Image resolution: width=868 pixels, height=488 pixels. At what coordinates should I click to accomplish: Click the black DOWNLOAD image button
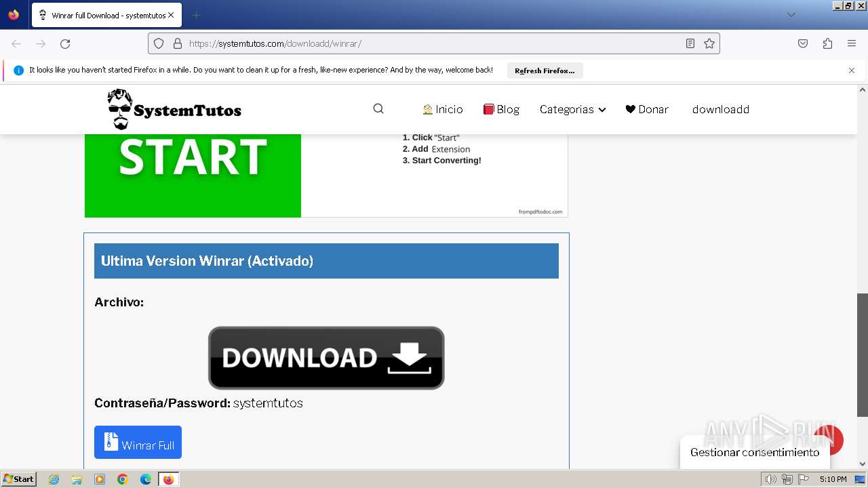326,358
